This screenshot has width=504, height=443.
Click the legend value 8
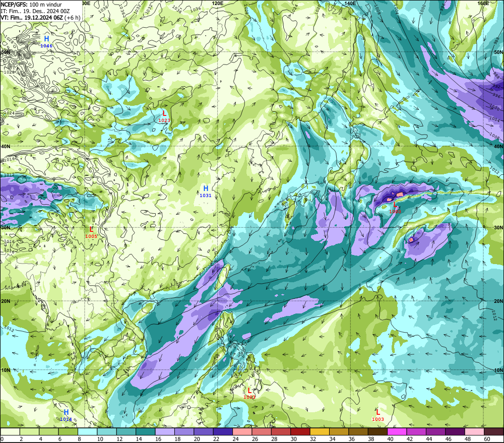point(80,439)
